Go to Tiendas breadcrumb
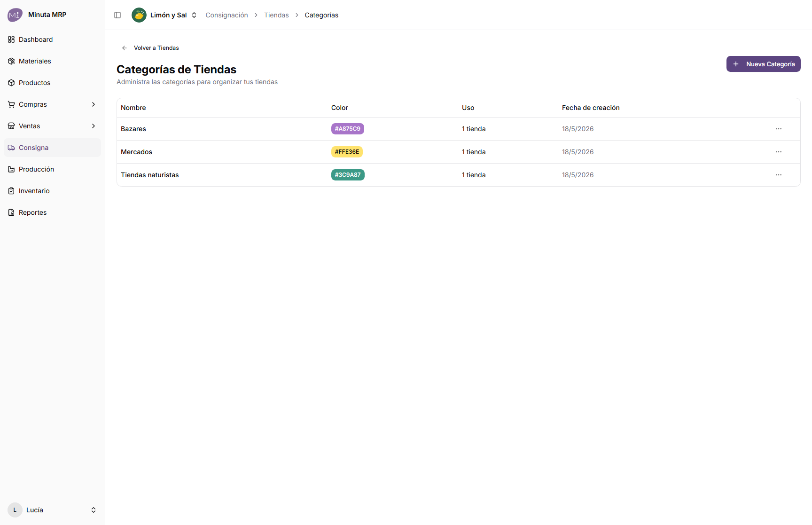 click(x=276, y=15)
